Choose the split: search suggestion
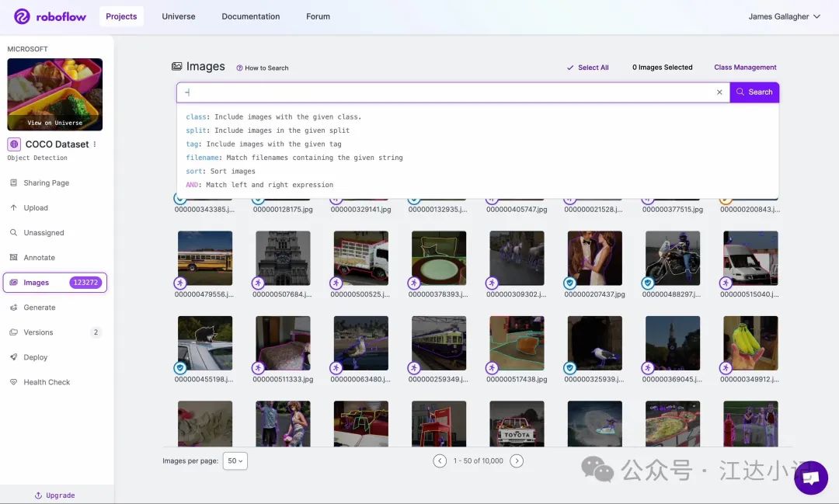 [x=267, y=130]
